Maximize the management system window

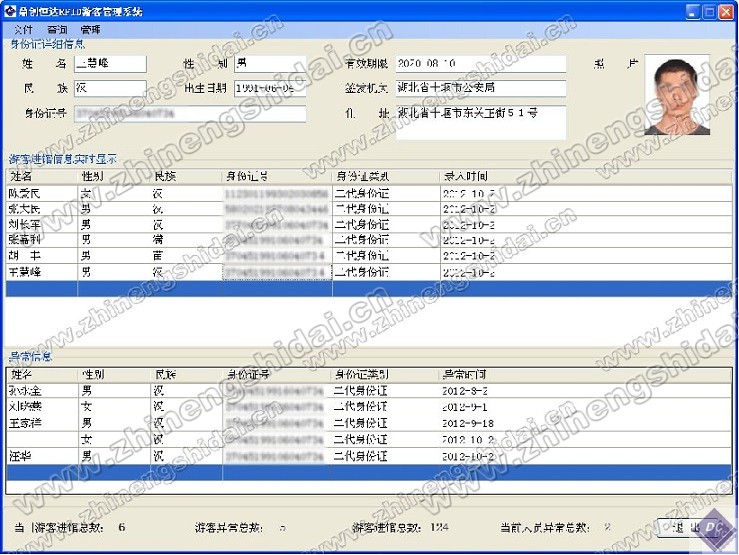pos(706,11)
